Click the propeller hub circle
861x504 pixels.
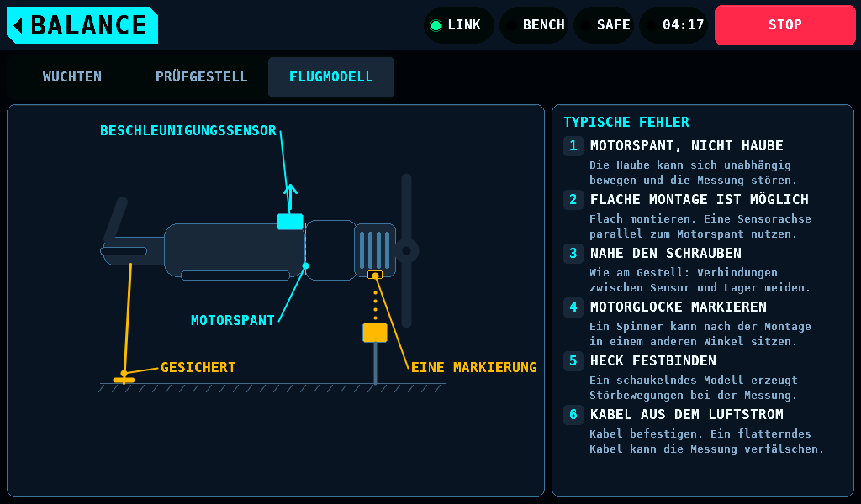tap(406, 250)
